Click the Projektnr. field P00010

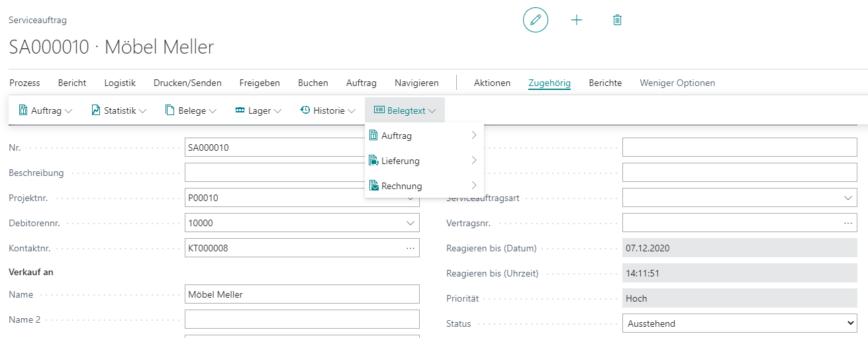pos(302,198)
